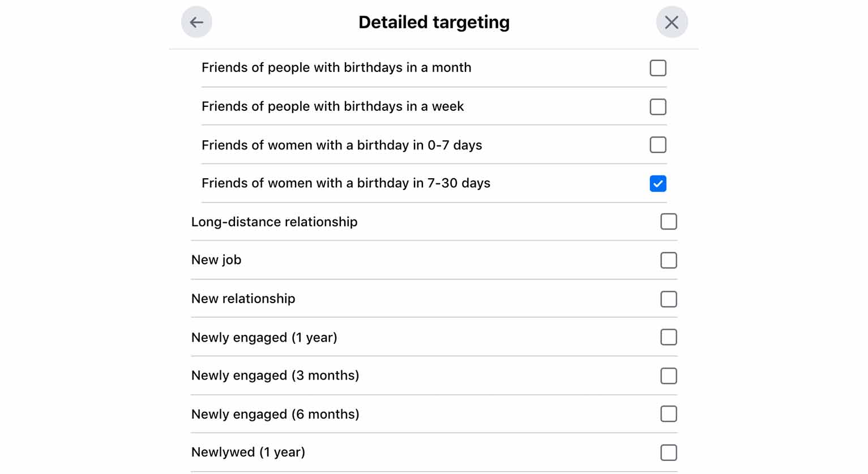Click the New relationship label text
This screenshot has width=868, height=474.
click(x=243, y=299)
